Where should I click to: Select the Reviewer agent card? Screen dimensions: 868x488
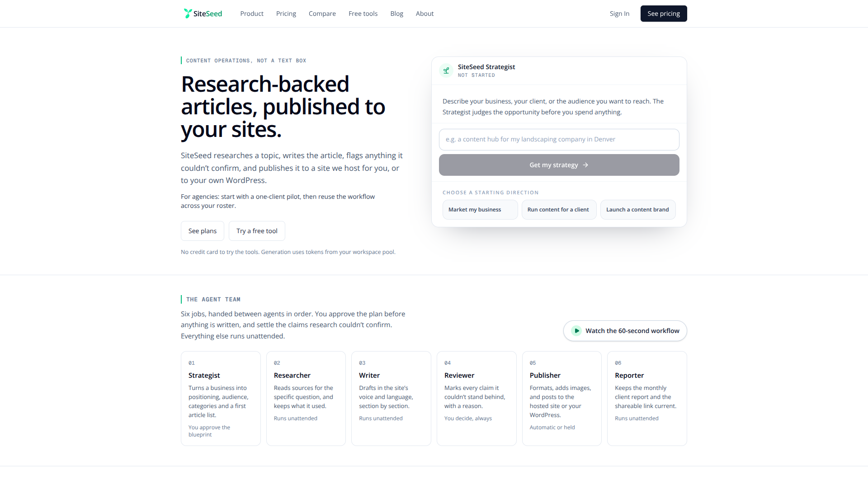(x=476, y=399)
